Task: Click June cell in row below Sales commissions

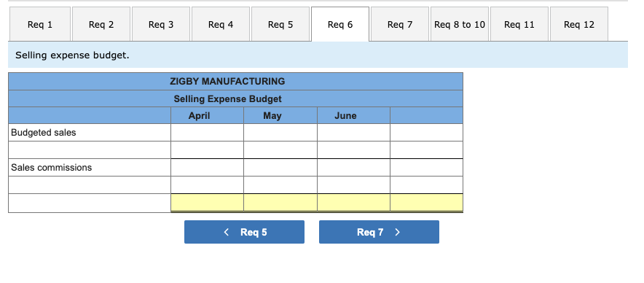Action: (x=353, y=185)
